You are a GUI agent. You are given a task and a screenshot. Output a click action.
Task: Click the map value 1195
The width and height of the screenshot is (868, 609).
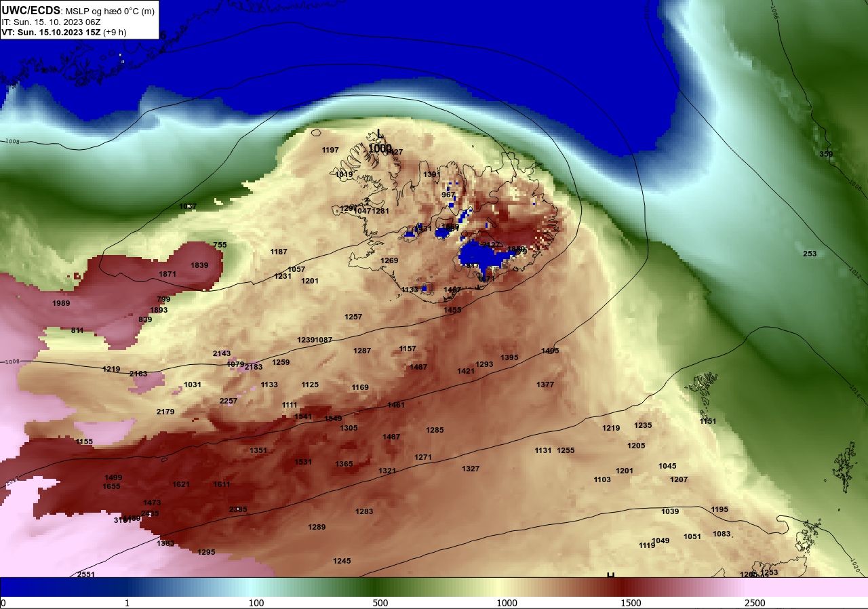tap(719, 509)
